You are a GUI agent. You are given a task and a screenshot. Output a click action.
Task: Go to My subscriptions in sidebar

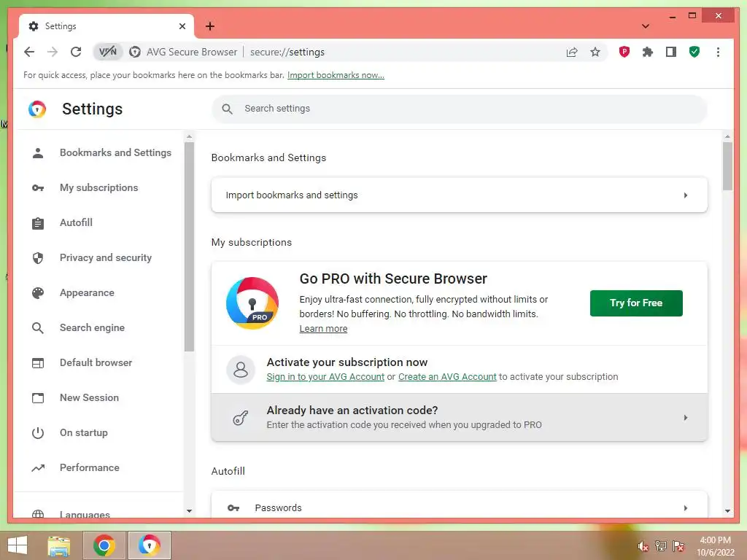coord(98,187)
